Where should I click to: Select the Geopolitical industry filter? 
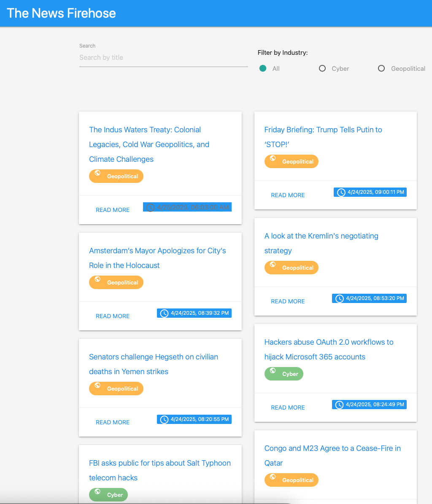[381, 68]
